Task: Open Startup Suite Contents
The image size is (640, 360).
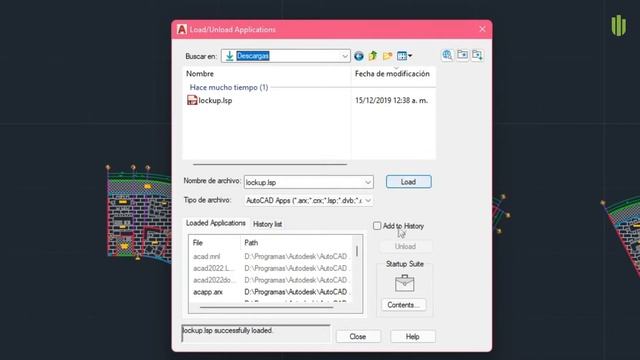Action: pyautogui.click(x=403, y=305)
